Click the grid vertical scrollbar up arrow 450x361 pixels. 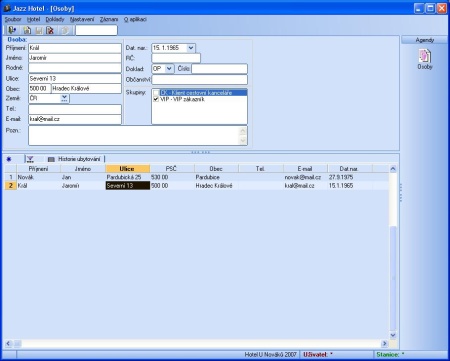point(393,169)
